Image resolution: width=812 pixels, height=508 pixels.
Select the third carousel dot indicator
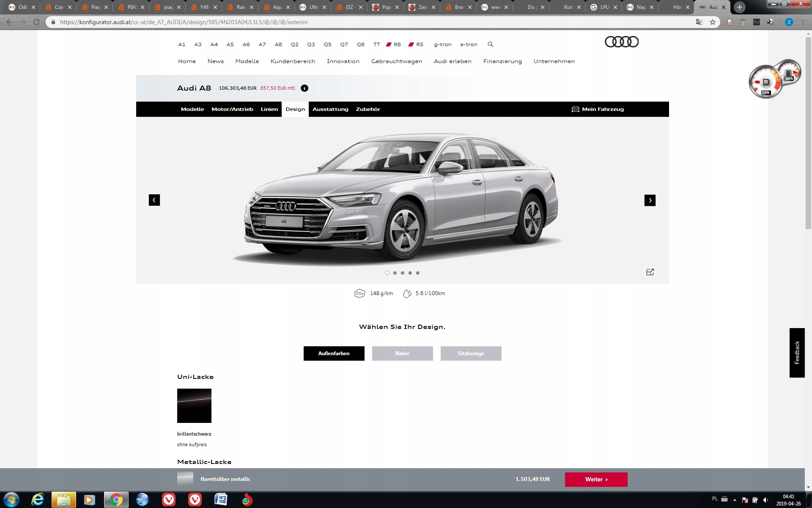tap(403, 273)
